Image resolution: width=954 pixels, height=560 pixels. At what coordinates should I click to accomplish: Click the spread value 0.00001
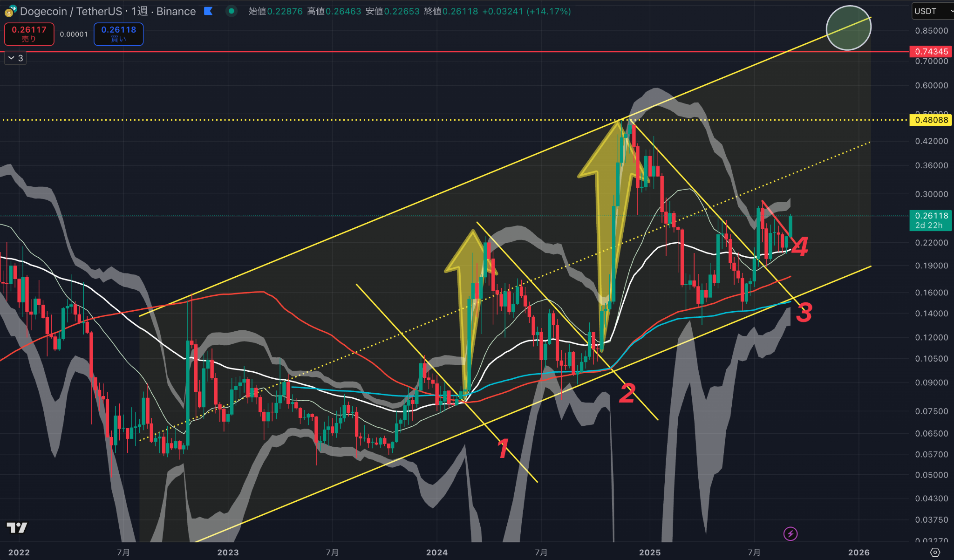(74, 34)
